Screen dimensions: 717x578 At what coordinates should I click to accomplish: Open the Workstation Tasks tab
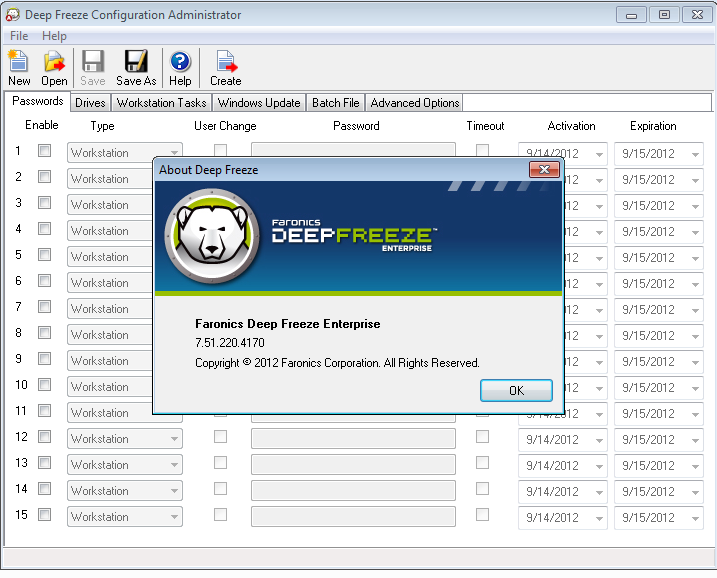pos(161,103)
